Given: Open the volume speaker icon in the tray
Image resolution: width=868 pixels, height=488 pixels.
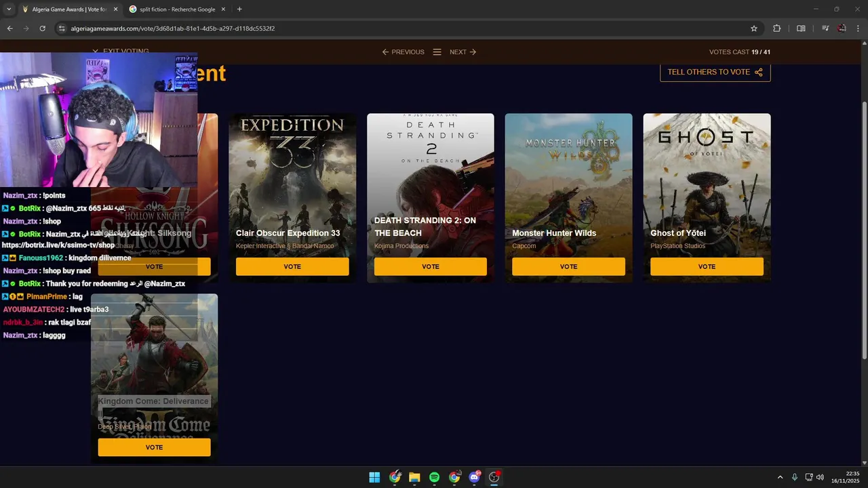Looking at the screenshot, I should (820, 477).
